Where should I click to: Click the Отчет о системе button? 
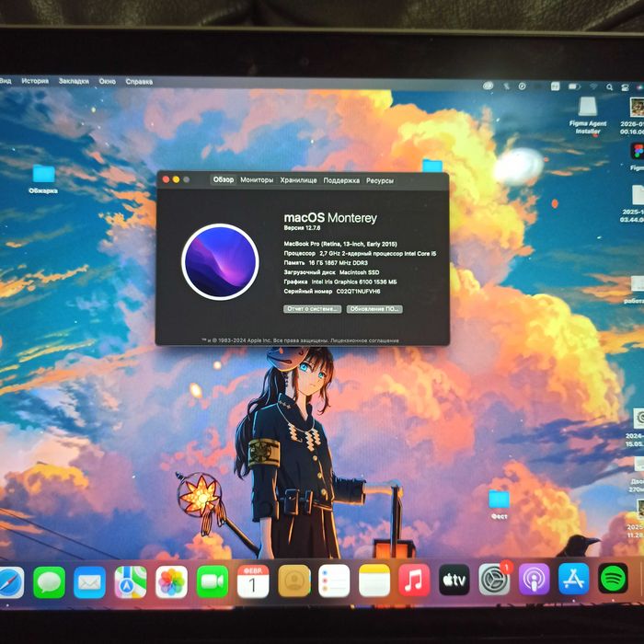tap(312, 309)
